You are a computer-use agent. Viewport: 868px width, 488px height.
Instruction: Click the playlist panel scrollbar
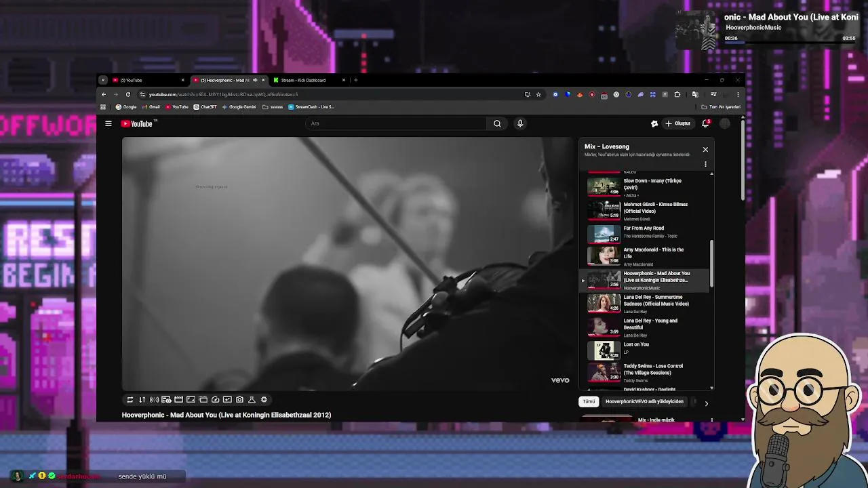point(711,262)
